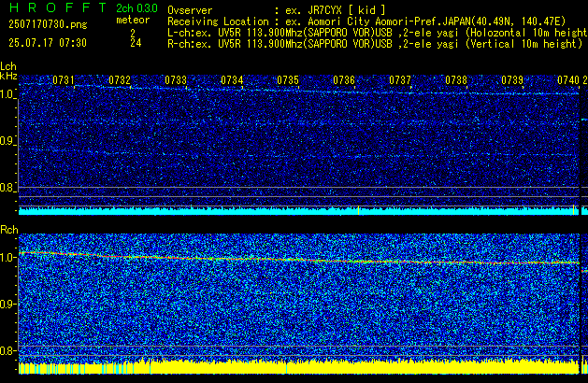Click the Lch 0.9 kHz axis label
588x383 pixels.
point(7,141)
